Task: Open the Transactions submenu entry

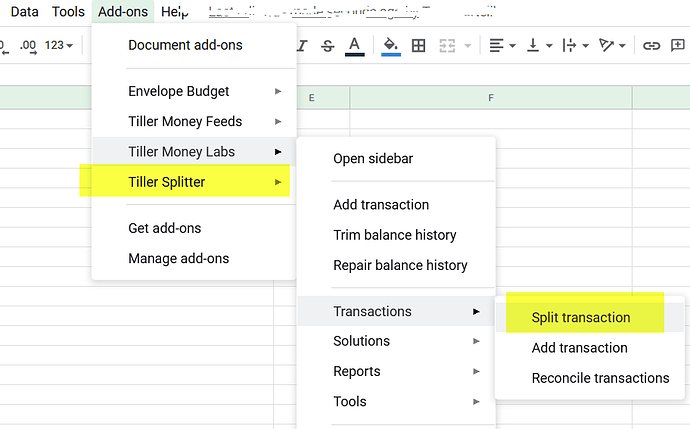Action: pos(396,311)
